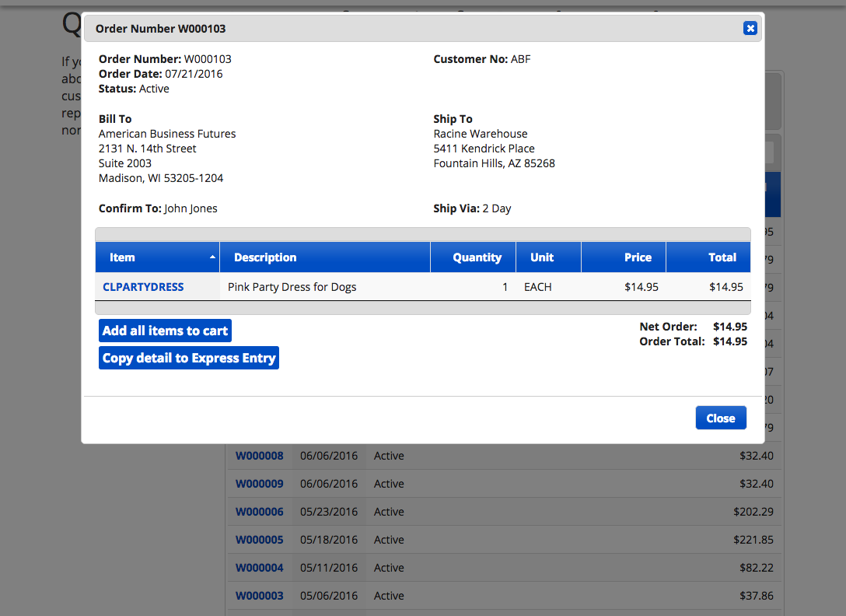This screenshot has width=846, height=616.
Task: Add all items to cart
Action: click(x=165, y=331)
